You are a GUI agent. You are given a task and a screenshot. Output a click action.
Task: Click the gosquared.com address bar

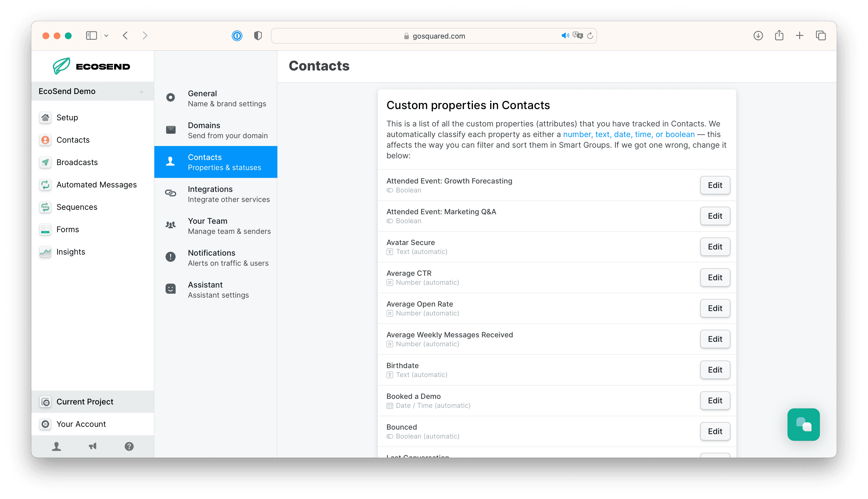point(434,36)
